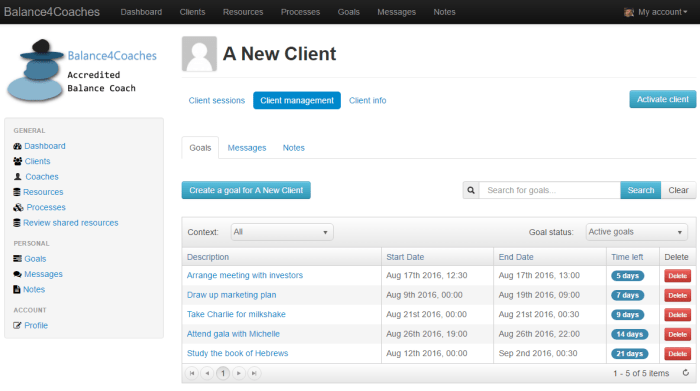Click the Goals list icon in sidebar
The image size is (700, 391).
[x=17, y=259]
